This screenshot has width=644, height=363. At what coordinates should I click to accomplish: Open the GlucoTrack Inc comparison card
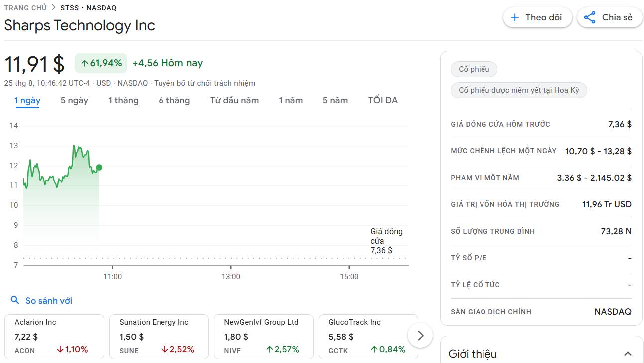tap(368, 337)
